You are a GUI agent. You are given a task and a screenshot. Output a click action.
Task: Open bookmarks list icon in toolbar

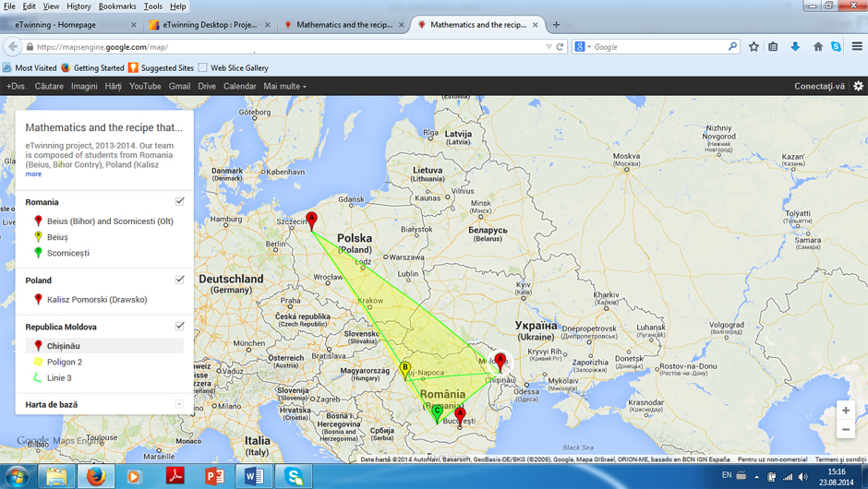coord(773,47)
